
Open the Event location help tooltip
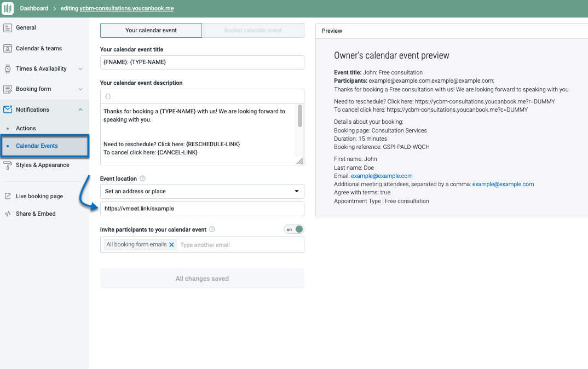[x=143, y=178]
